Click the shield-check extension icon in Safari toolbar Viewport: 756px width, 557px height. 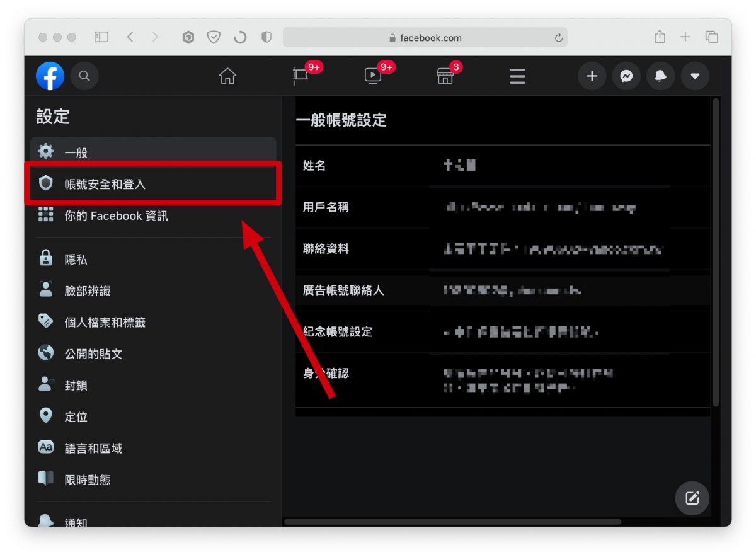click(214, 38)
